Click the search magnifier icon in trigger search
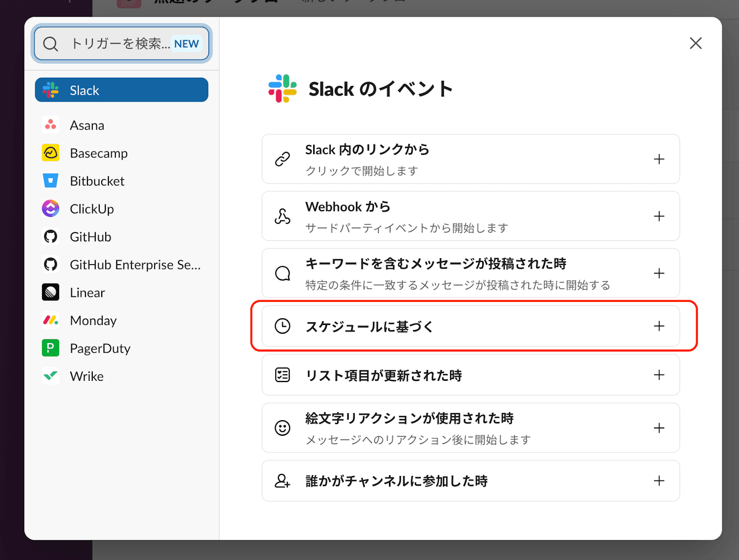This screenshot has height=560, width=739. 50,44
